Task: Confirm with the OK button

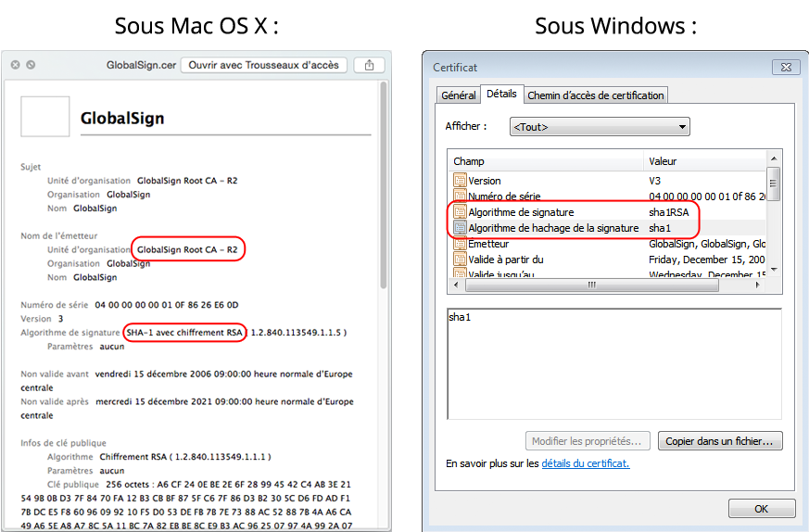Action: click(762, 509)
